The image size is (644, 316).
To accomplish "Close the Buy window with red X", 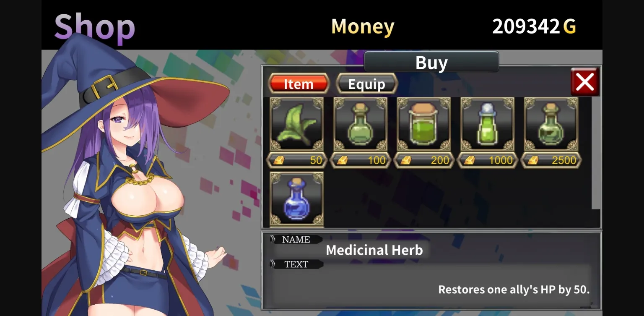I will 585,82.
